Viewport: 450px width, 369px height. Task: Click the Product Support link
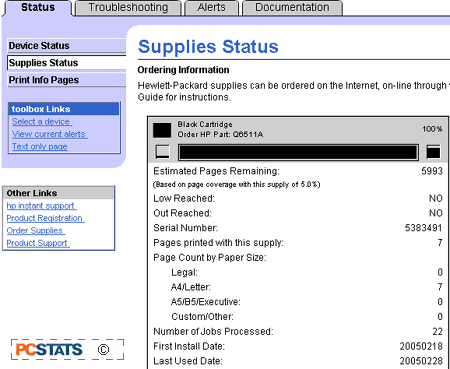(x=38, y=243)
